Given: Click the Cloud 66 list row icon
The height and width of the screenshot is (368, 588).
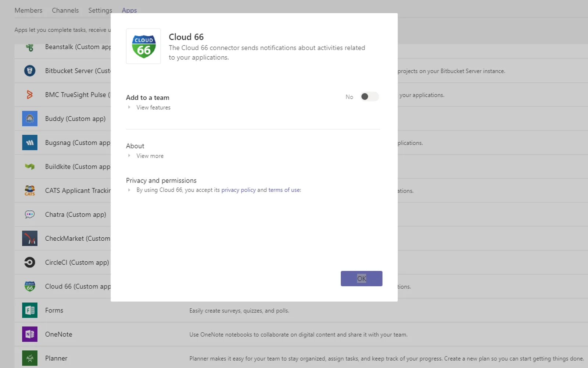Looking at the screenshot, I should point(30,286).
